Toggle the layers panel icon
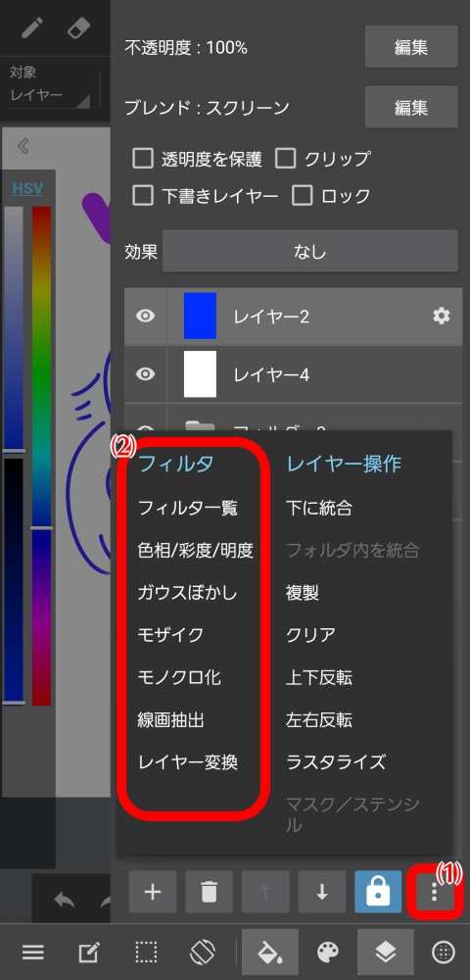The width and height of the screenshot is (470, 980). pos(385,952)
